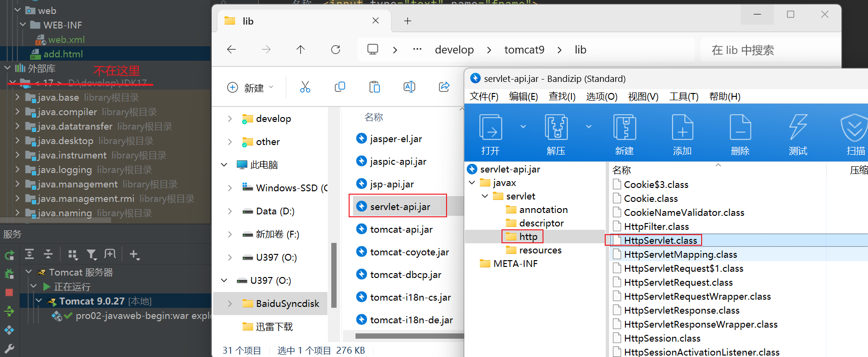Image resolution: width=868 pixels, height=357 pixels.
Task: Expand java.base library node in IDE
Action: tap(17, 97)
